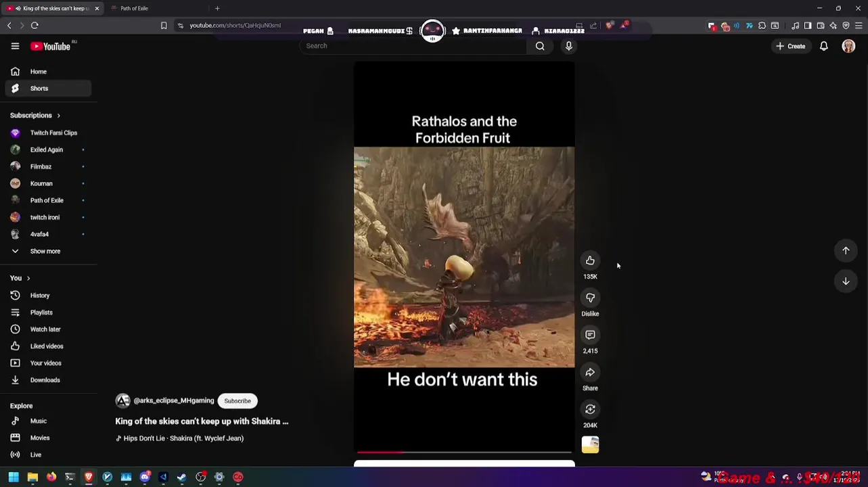The height and width of the screenshot is (487, 868).
Task: Click the address bar URL
Action: click(235, 26)
